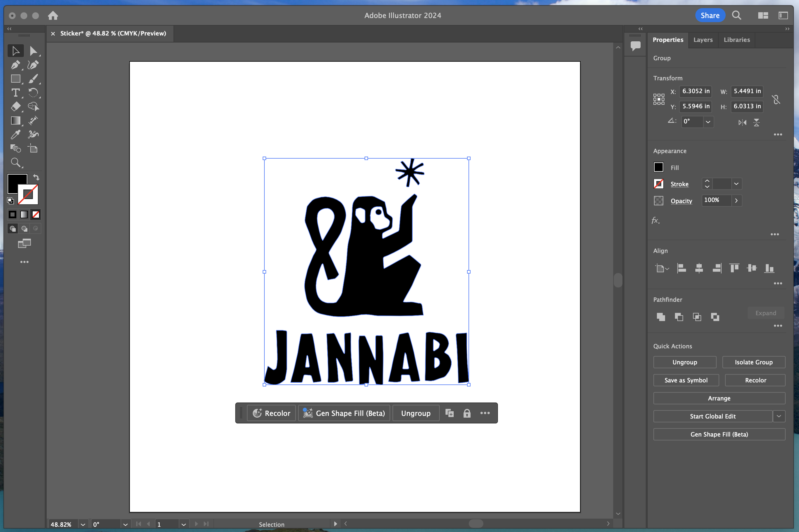Open Start Global Edit options dropdown
Image resolution: width=799 pixels, height=532 pixels.
(x=779, y=416)
